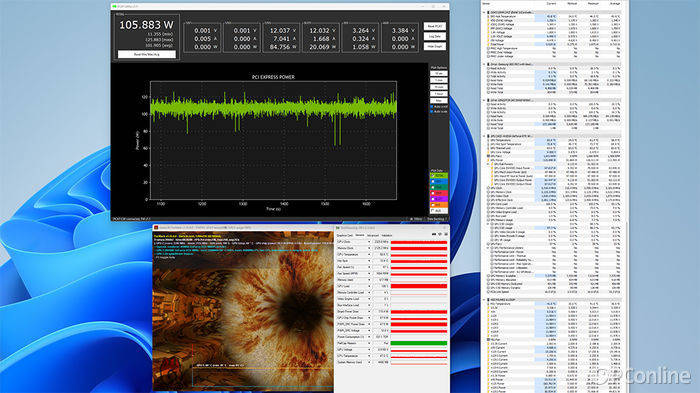
Task: Click the PCI EXPRESS POWER graph title
Action: (x=273, y=77)
